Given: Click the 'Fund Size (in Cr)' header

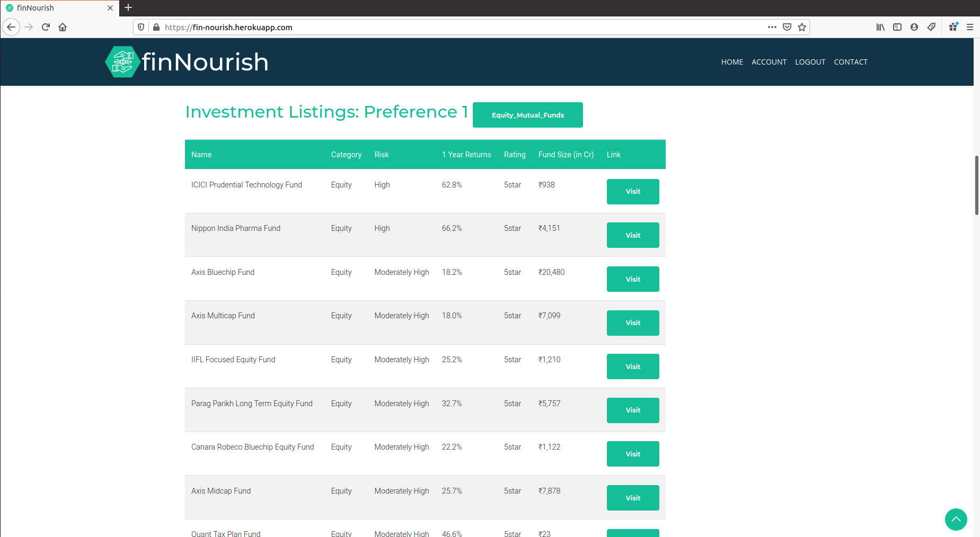Looking at the screenshot, I should click(566, 155).
